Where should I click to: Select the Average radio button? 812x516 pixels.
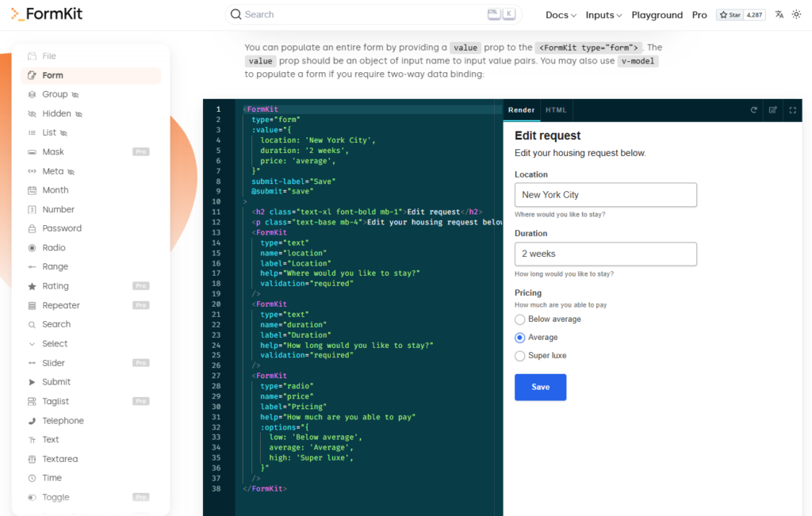[520, 338]
